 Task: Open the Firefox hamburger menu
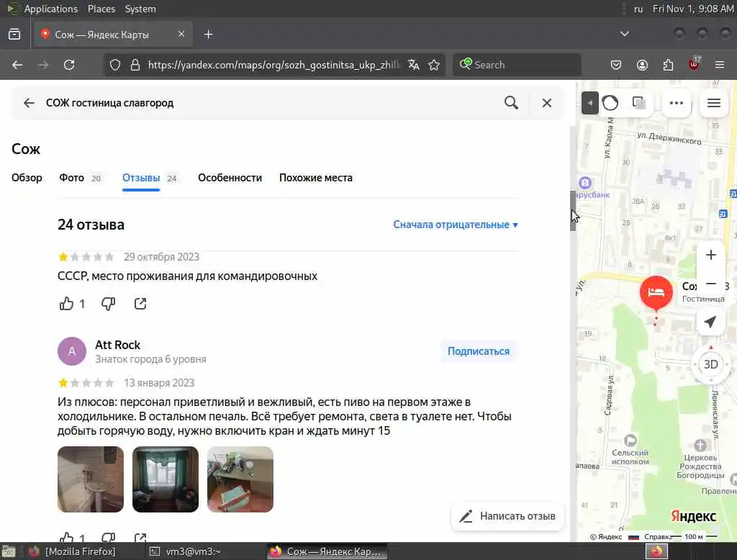tap(720, 65)
